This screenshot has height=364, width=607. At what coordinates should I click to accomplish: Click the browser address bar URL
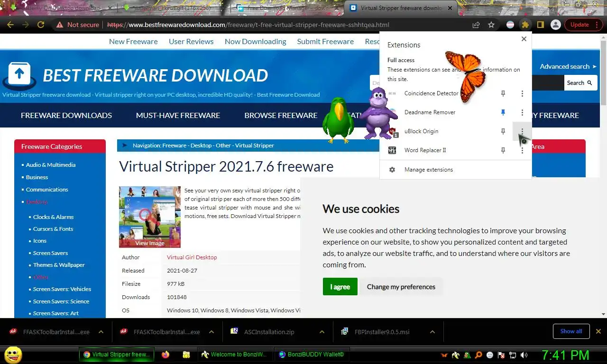coord(248,25)
